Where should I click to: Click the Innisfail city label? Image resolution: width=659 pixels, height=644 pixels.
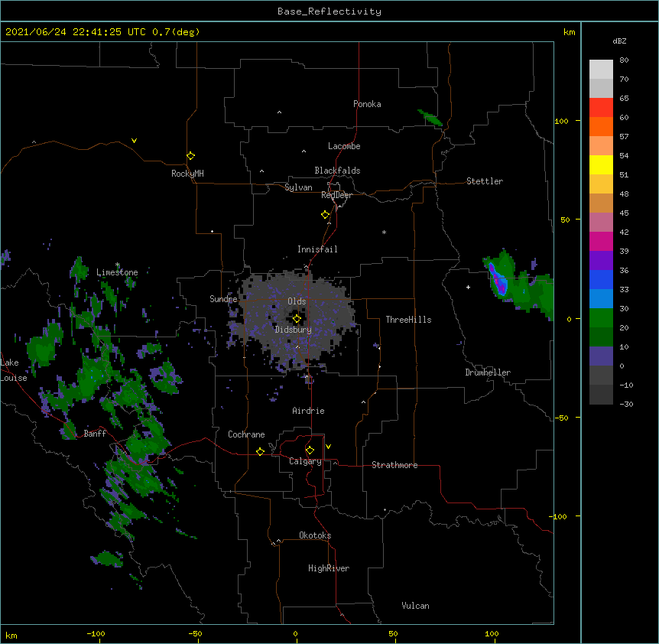tap(317, 249)
